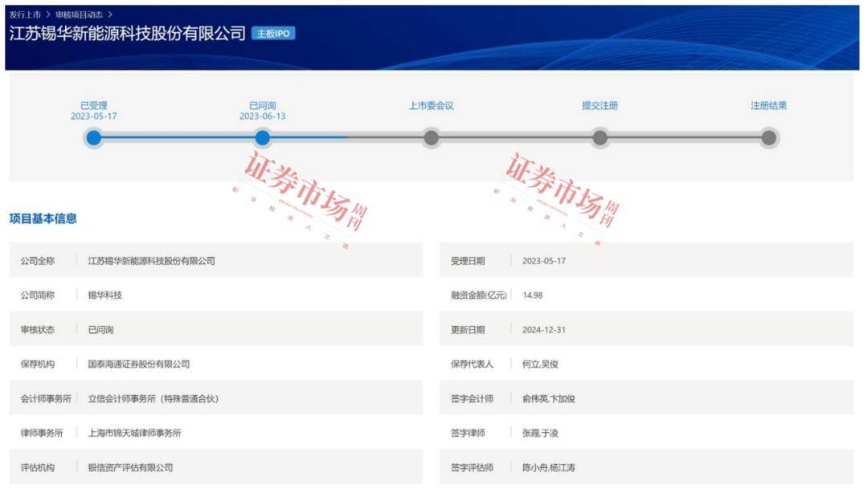Click the 注册结果 stage label
This screenshot has width=868, height=493.
[769, 105]
